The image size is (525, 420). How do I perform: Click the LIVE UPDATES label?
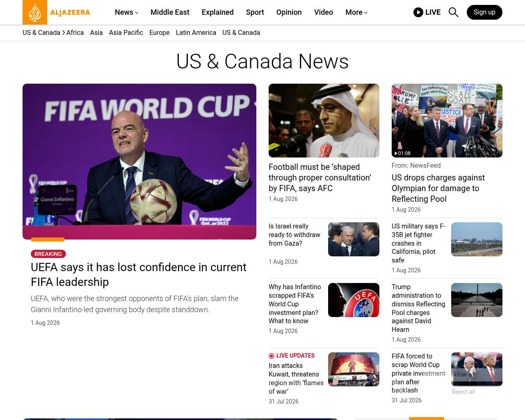click(x=295, y=356)
